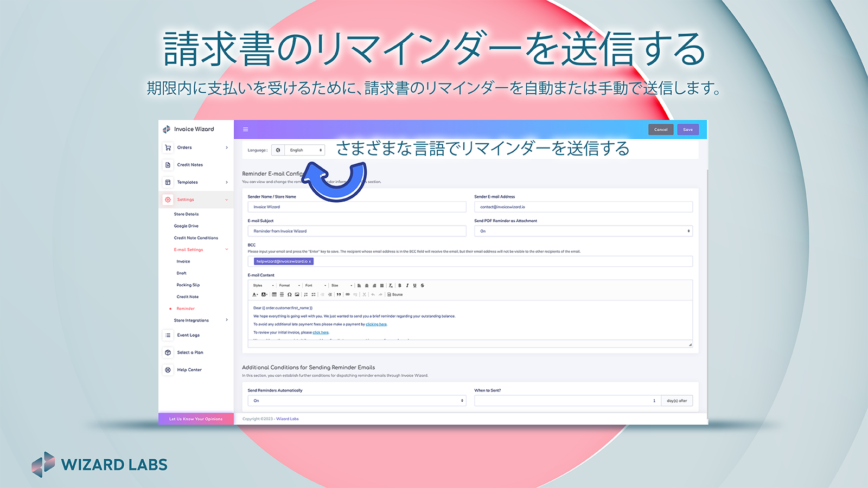Insert a numbered list
The height and width of the screenshot is (488, 868).
(x=306, y=294)
